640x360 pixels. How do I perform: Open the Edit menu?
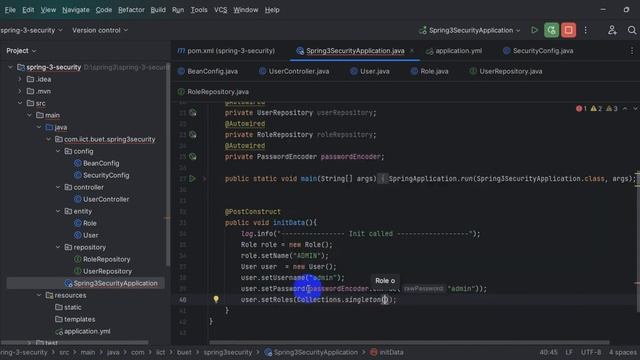28,10
